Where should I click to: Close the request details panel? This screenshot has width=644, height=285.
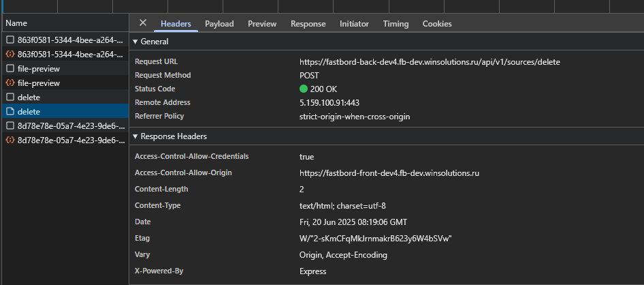pyautogui.click(x=142, y=23)
